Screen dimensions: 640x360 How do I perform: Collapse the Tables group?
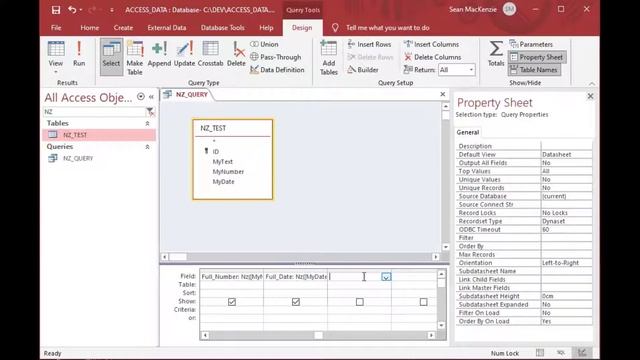(147, 123)
